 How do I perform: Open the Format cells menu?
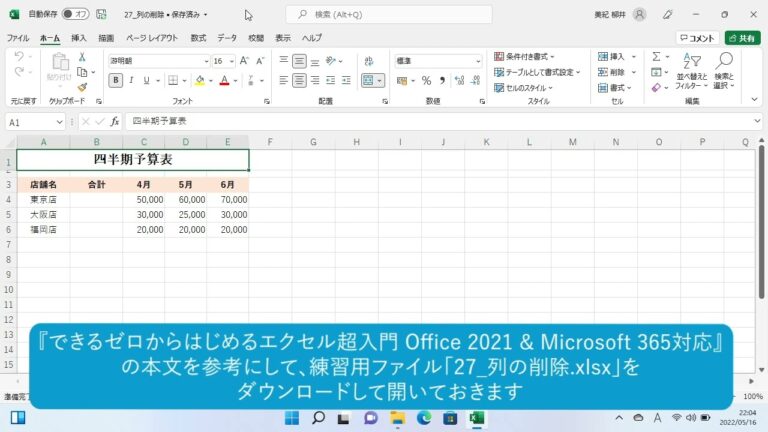click(x=615, y=88)
